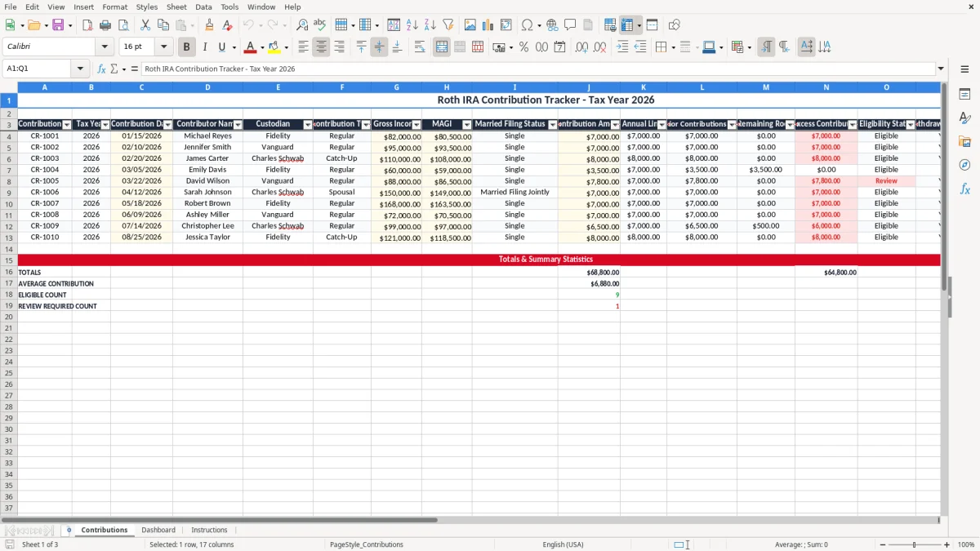980x551 pixels.
Task: Open the Format menu
Action: pyautogui.click(x=114, y=7)
